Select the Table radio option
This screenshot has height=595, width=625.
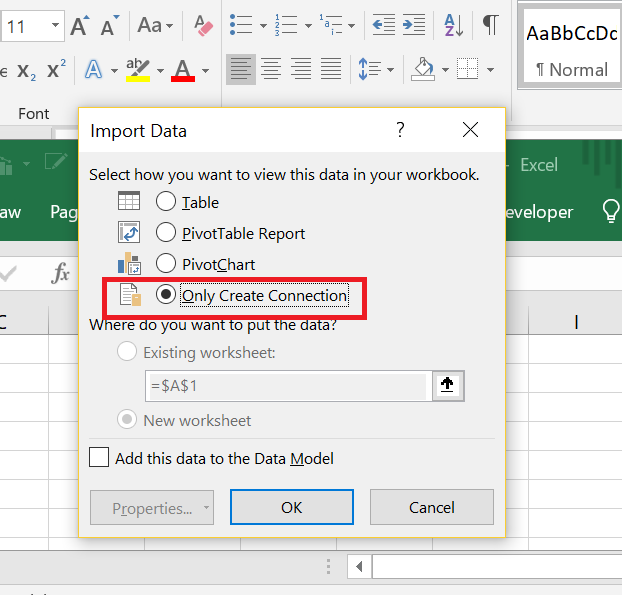(166, 202)
